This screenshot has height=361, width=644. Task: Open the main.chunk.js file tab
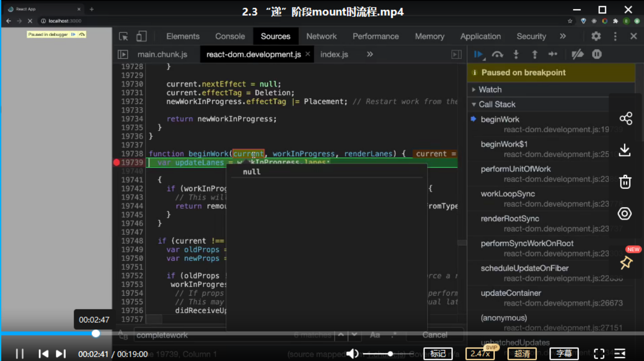coord(162,54)
